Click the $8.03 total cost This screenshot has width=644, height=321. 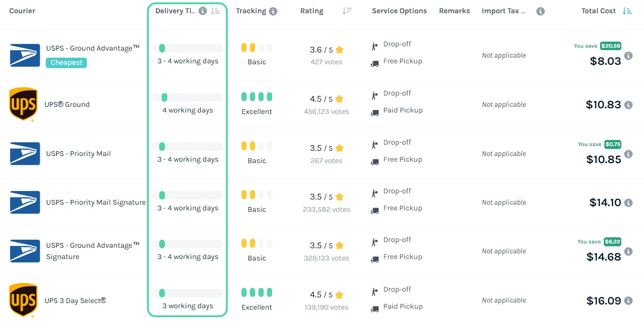click(605, 61)
